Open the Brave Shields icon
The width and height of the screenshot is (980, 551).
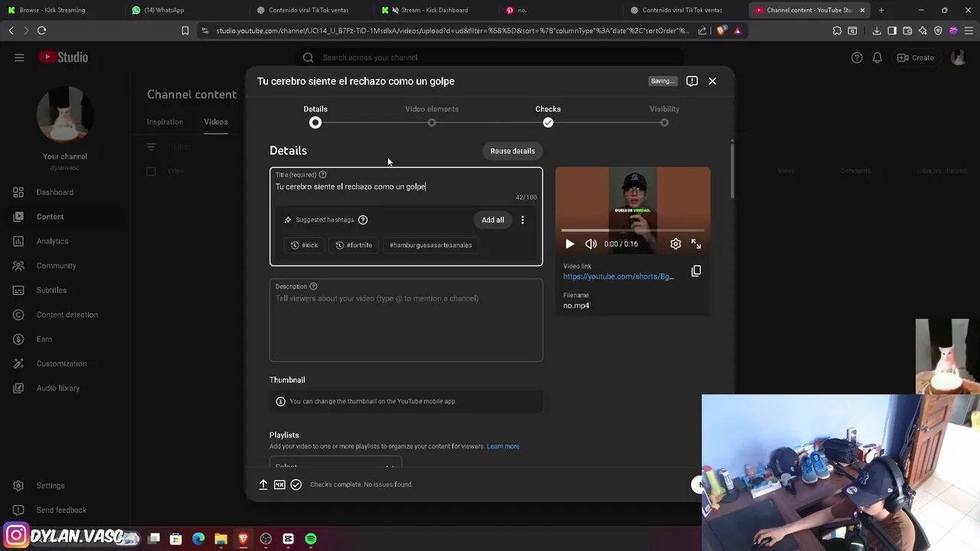point(723,31)
